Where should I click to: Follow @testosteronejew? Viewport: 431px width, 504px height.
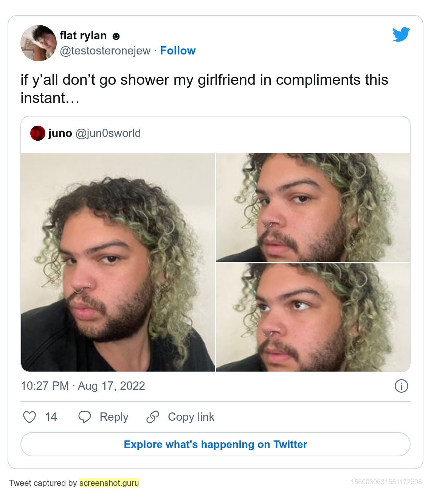pyautogui.click(x=178, y=51)
